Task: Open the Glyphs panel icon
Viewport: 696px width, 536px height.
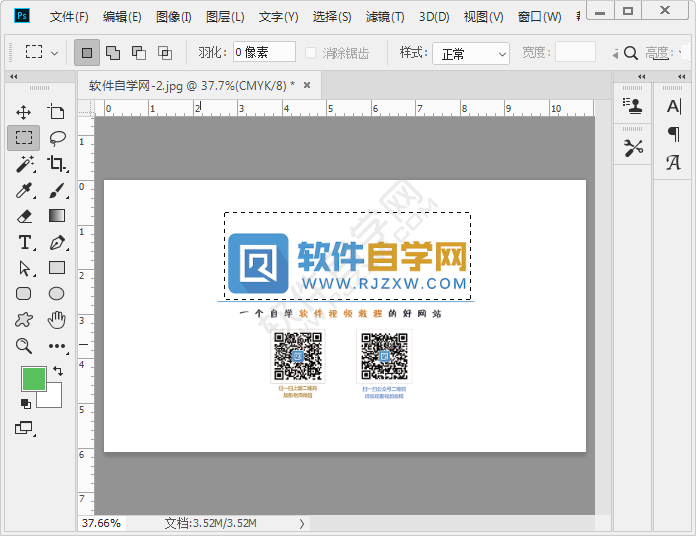Action: pos(673,162)
